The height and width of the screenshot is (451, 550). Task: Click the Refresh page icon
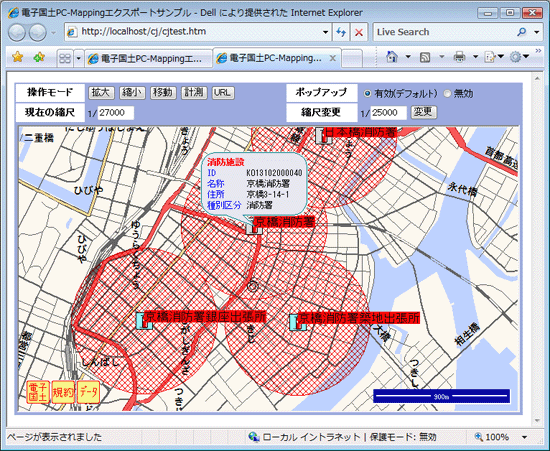pyautogui.click(x=341, y=32)
